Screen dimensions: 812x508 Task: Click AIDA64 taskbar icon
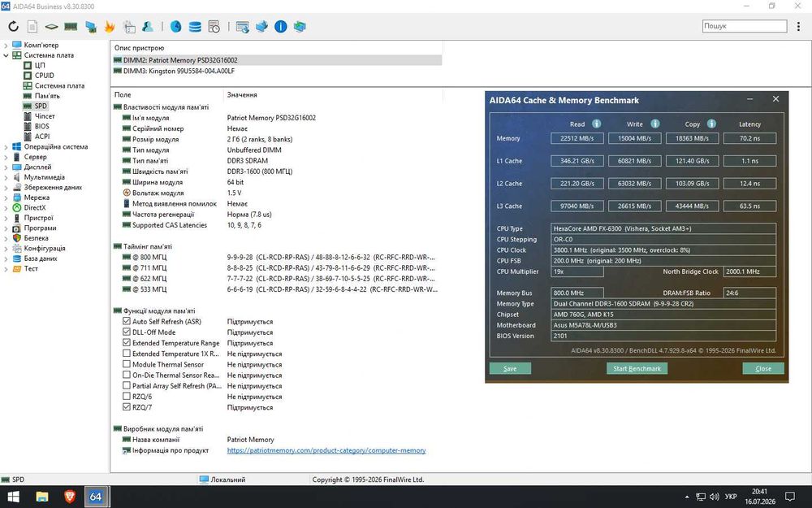coord(96,497)
